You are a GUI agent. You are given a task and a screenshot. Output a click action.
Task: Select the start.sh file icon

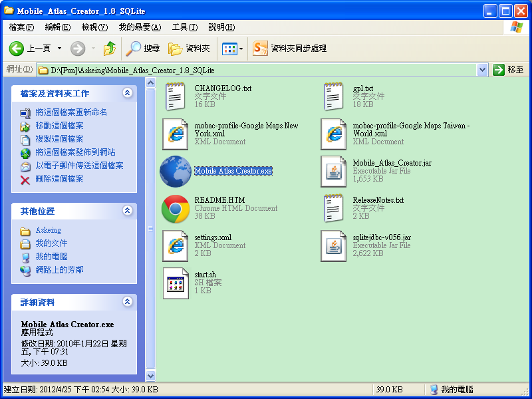coord(175,283)
